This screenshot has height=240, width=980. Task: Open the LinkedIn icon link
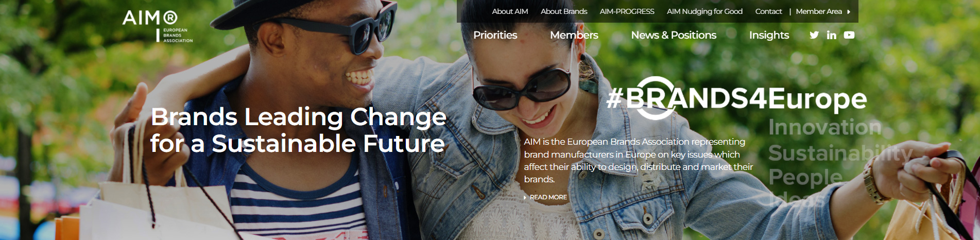coord(831,35)
